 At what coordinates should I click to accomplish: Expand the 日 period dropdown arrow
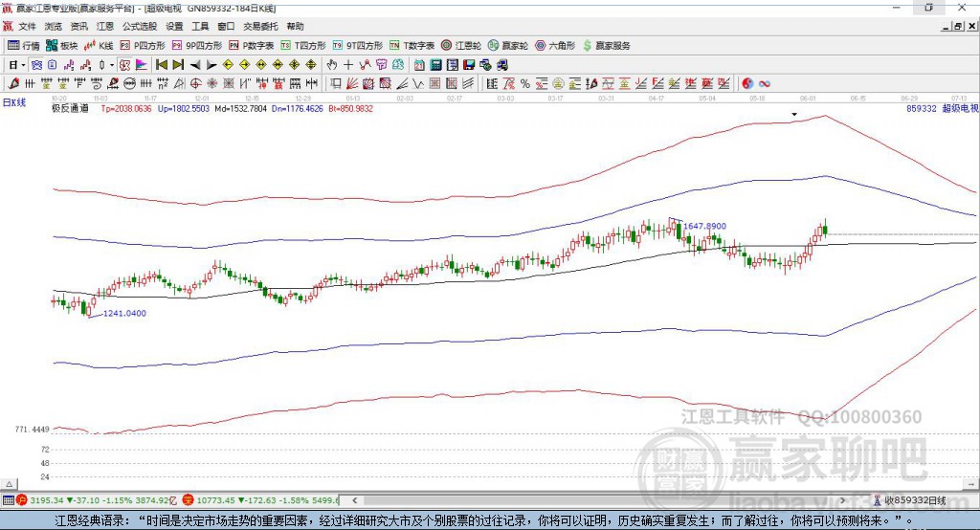pos(23,65)
